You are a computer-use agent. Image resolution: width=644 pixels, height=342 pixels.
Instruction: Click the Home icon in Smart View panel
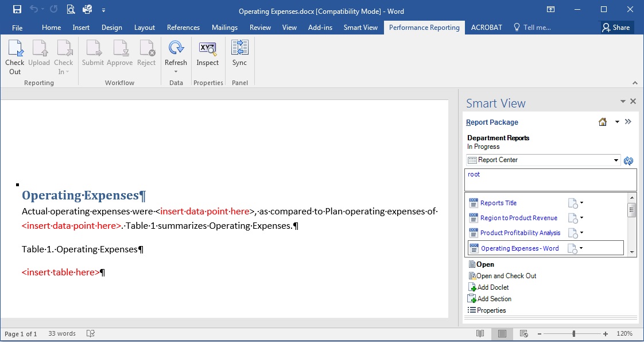[602, 122]
